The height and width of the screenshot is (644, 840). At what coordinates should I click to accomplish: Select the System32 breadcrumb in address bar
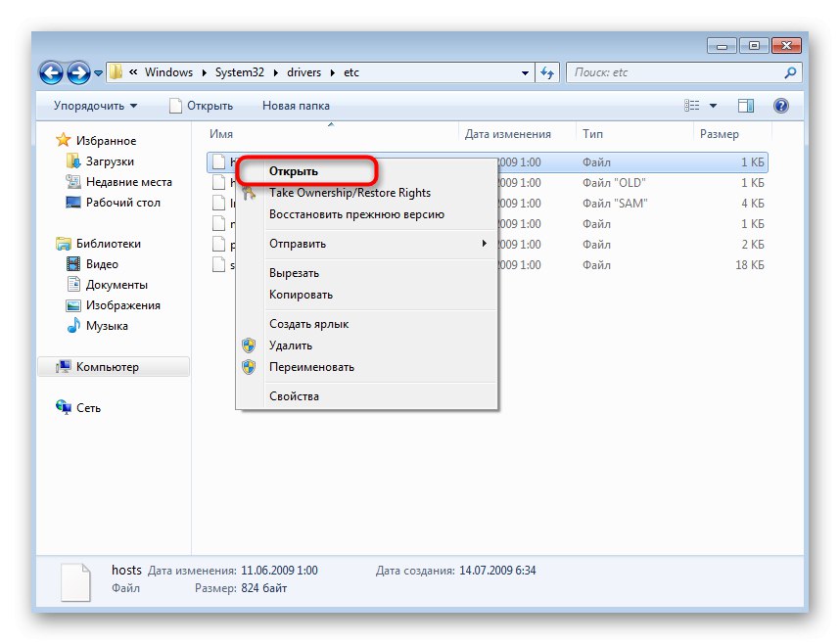click(240, 72)
